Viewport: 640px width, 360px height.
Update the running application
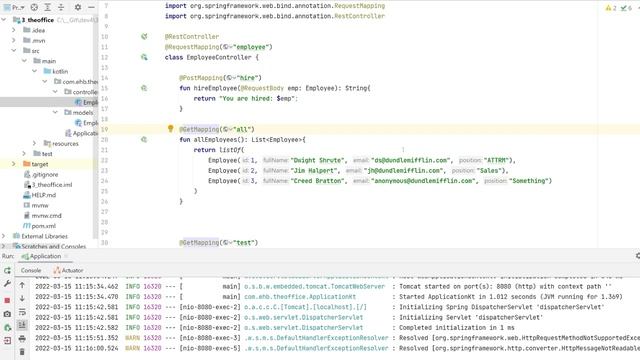point(7,327)
